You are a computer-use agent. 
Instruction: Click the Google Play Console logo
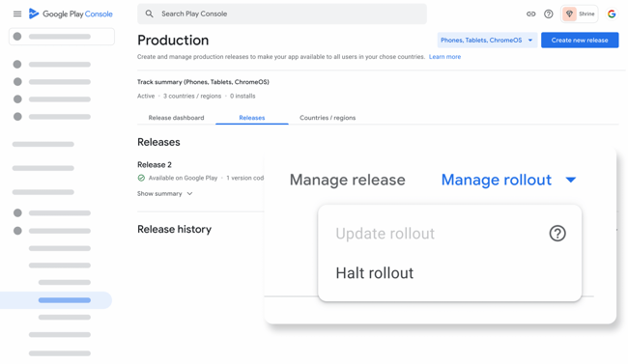click(x=71, y=14)
